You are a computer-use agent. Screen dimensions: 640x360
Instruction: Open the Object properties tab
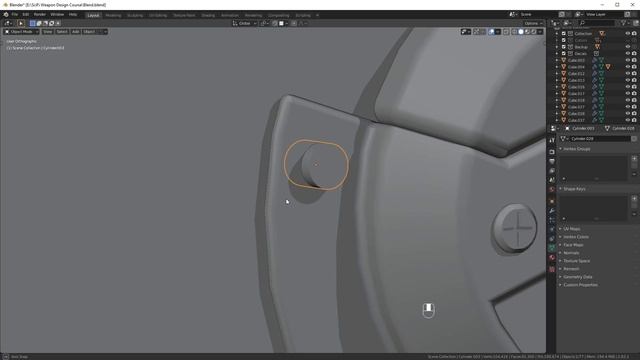552,201
